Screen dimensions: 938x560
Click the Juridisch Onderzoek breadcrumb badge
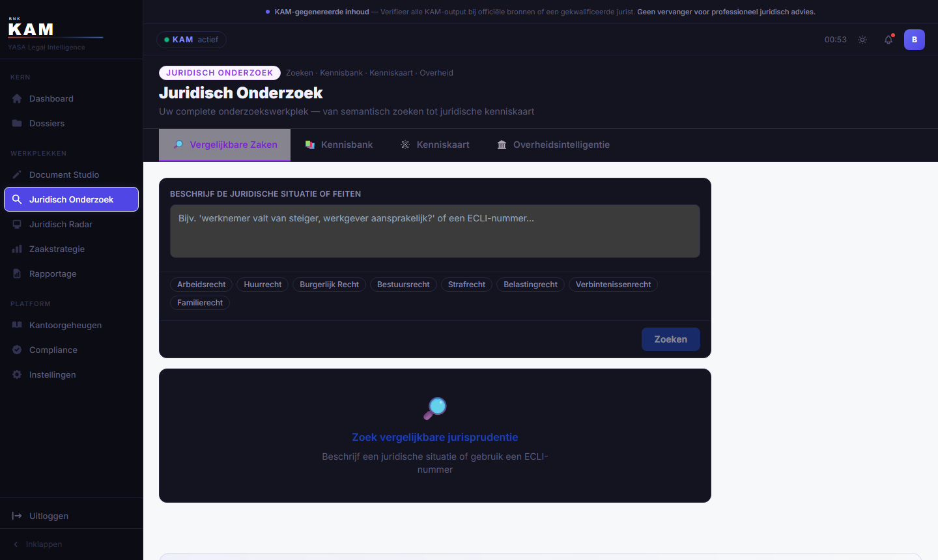click(x=220, y=73)
